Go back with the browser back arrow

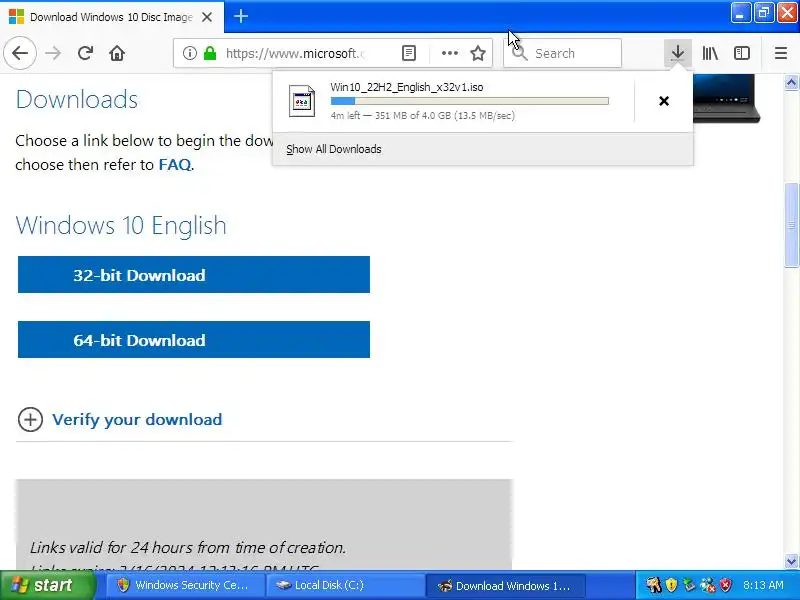click(20, 53)
